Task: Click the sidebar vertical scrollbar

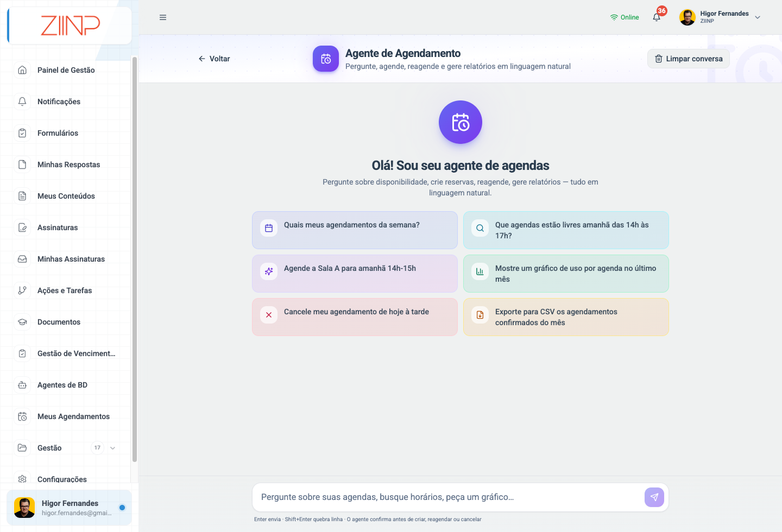Action: point(134,259)
